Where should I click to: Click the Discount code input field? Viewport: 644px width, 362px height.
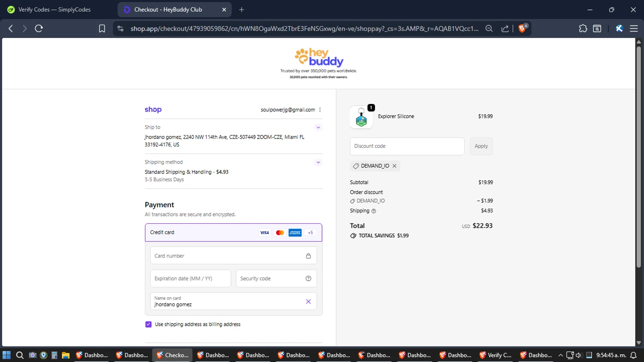point(407,146)
